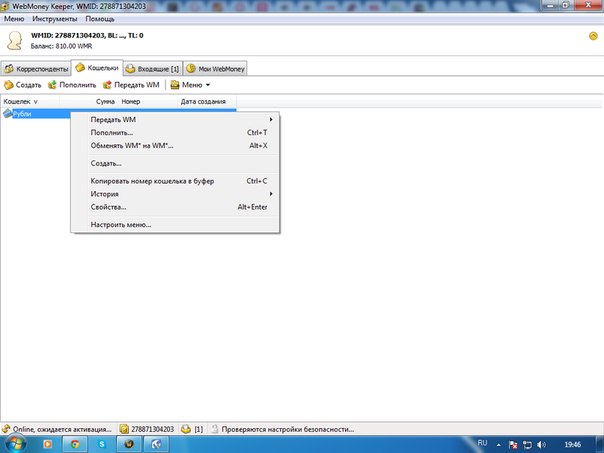Choose Пополнить... in context menu
Image resolution: width=604 pixels, height=453 pixels.
click(x=175, y=133)
